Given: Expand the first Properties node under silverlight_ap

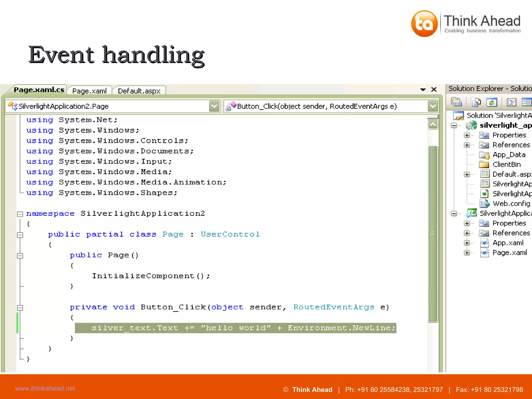Looking at the screenshot, I should [x=467, y=135].
